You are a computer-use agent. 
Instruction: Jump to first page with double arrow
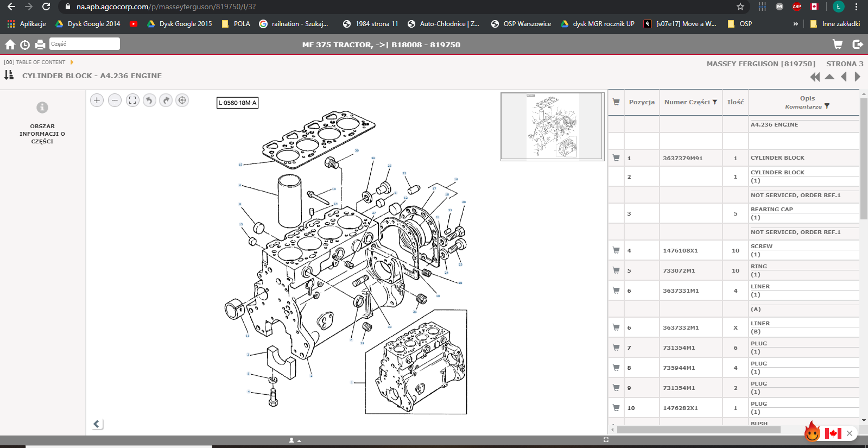pyautogui.click(x=815, y=77)
